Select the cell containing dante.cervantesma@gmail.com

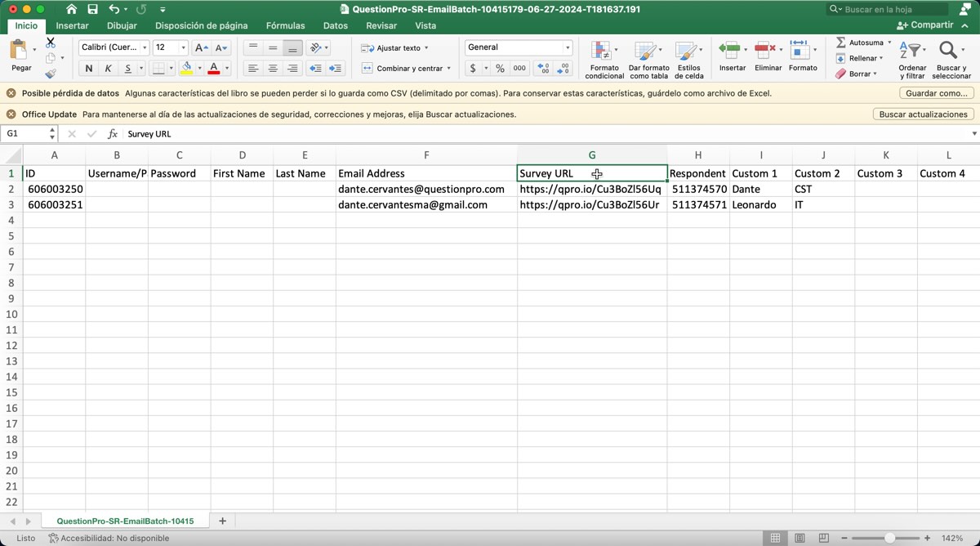[426, 204]
